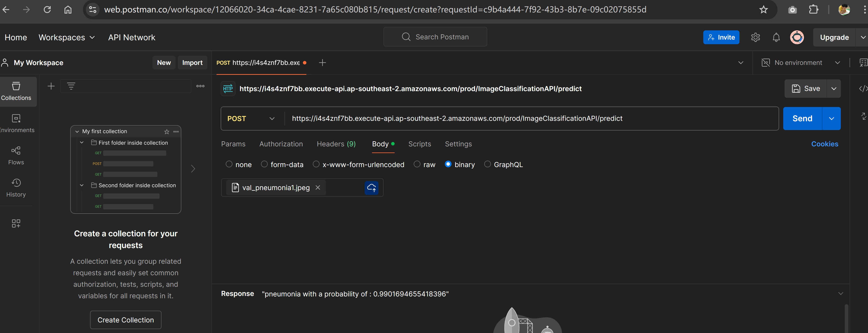This screenshot has height=333, width=868.
Task: Switch to the Scripts tab
Action: tap(419, 144)
